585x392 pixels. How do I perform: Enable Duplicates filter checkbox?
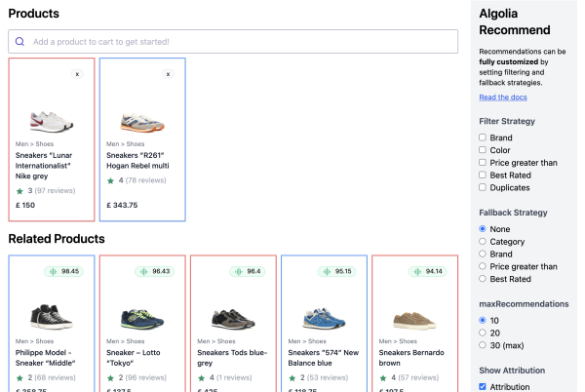click(483, 187)
